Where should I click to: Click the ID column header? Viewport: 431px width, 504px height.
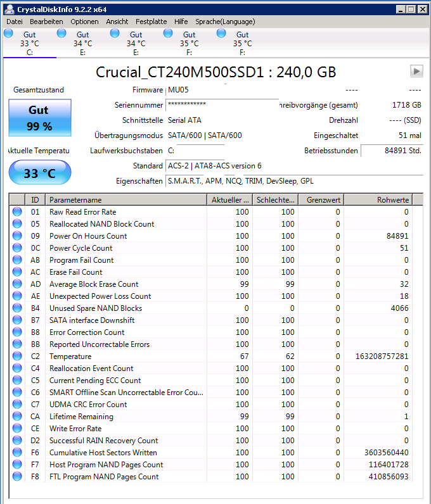[x=35, y=199]
